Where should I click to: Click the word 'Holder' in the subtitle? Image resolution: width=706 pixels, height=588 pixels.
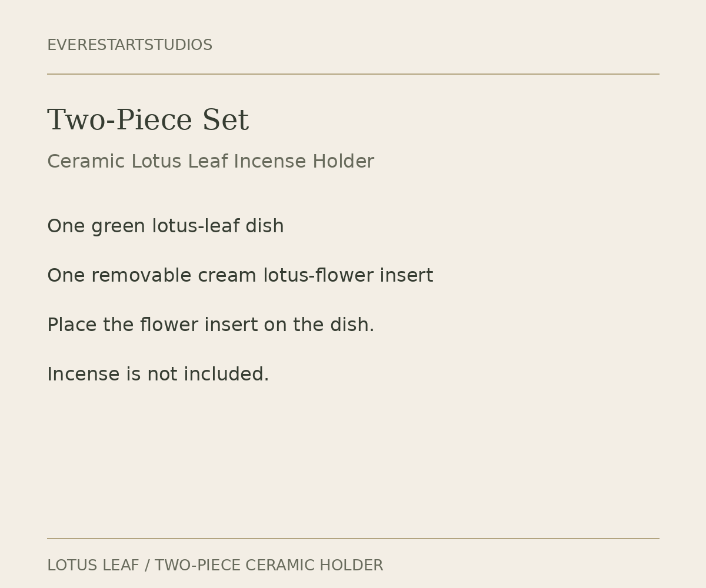(343, 162)
